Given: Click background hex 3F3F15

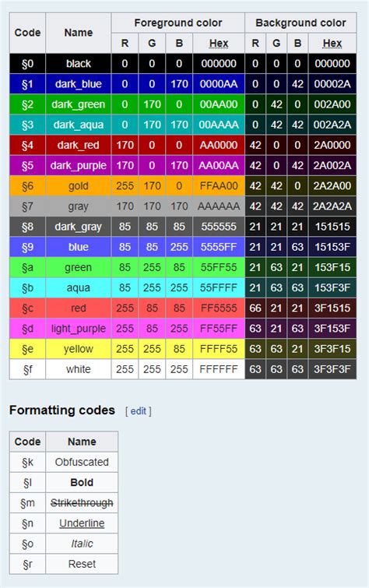Looking at the screenshot, I should [332, 349].
